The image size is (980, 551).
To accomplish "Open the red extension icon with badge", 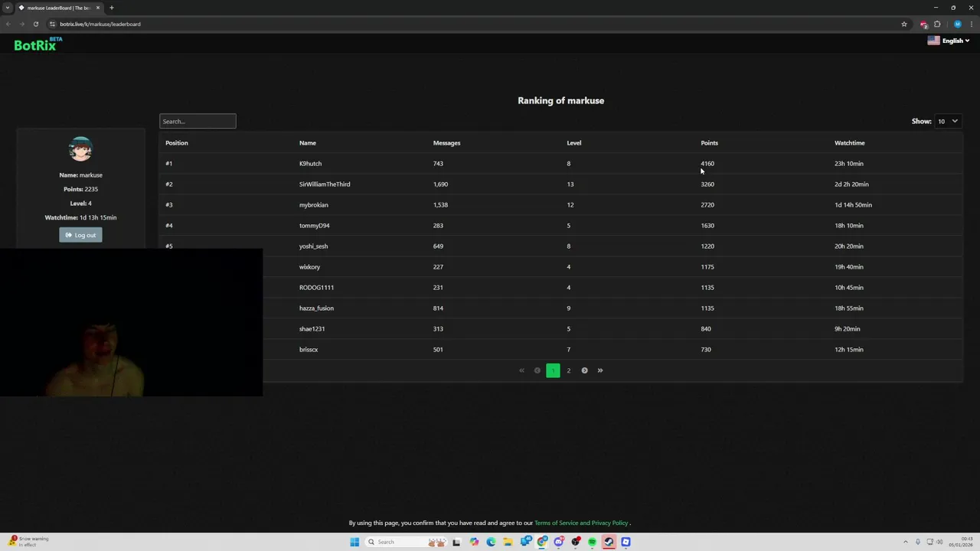I will tap(923, 24).
